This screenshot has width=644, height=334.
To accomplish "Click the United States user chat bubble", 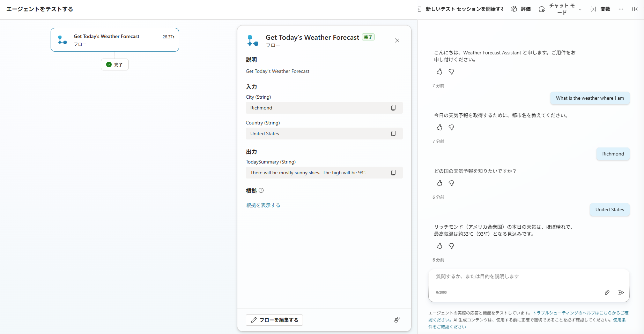I will point(609,210).
